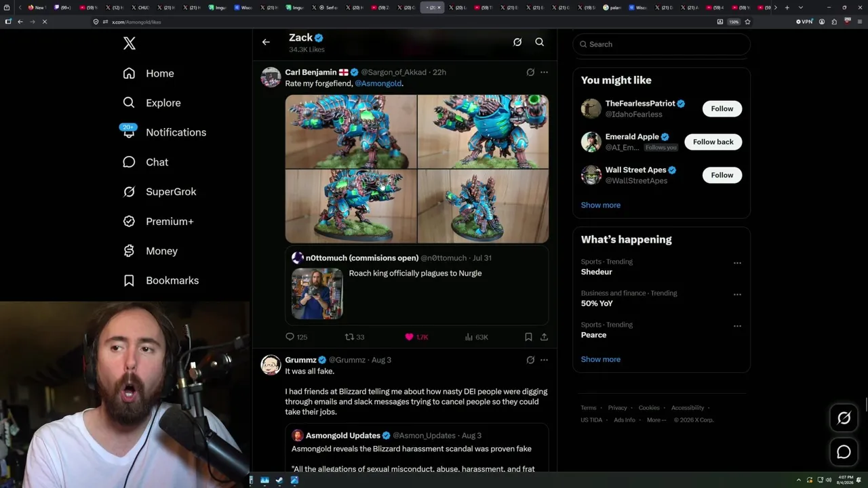Open the top-left forgefiend photo

(351, 131)
